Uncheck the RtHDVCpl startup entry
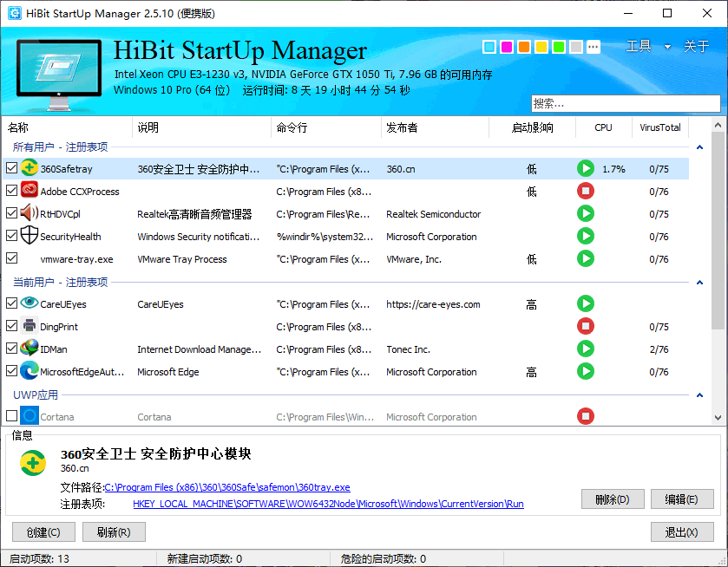This screenshot has width=728, height=567. (11, 213)
